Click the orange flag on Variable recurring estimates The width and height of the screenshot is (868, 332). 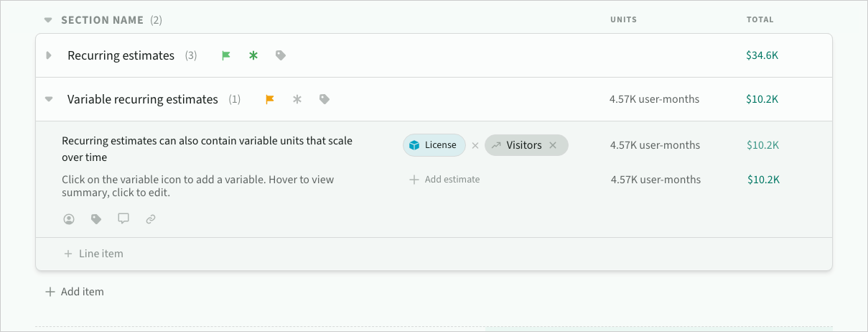[x=270, y=99]
